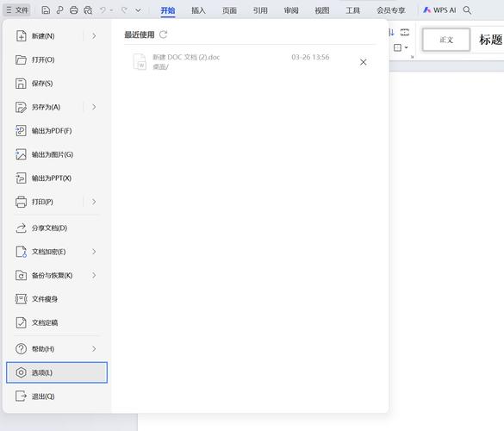Choose 退出(Q) to exit the application
Viewport: 504px width, 431px height.
pyautogui.click(x=57, y=397)
